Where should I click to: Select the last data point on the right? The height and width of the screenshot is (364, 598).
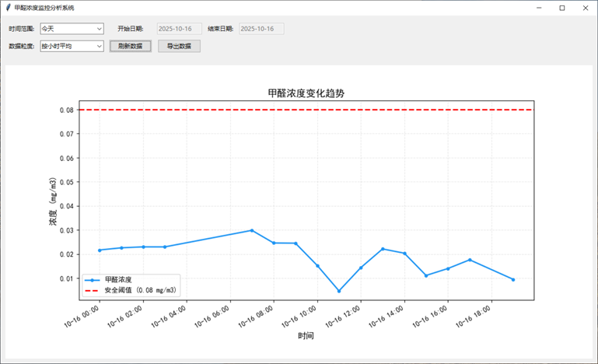click(513, 279)
